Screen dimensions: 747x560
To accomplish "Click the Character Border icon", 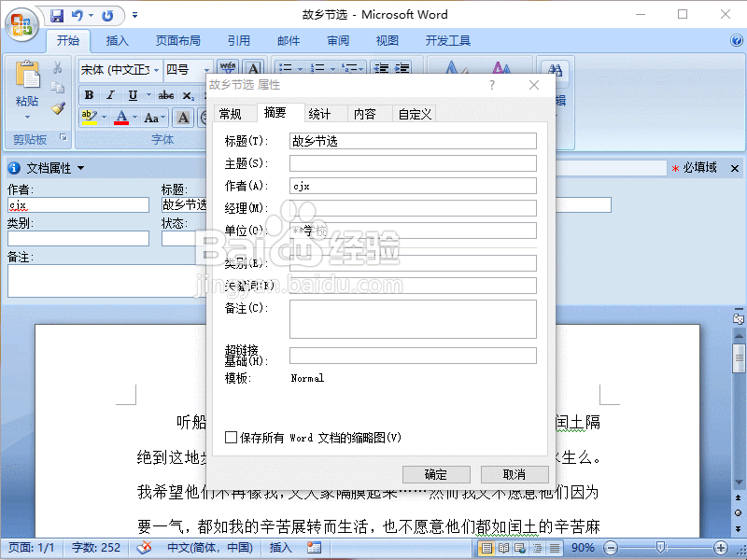I will point(253,67).
